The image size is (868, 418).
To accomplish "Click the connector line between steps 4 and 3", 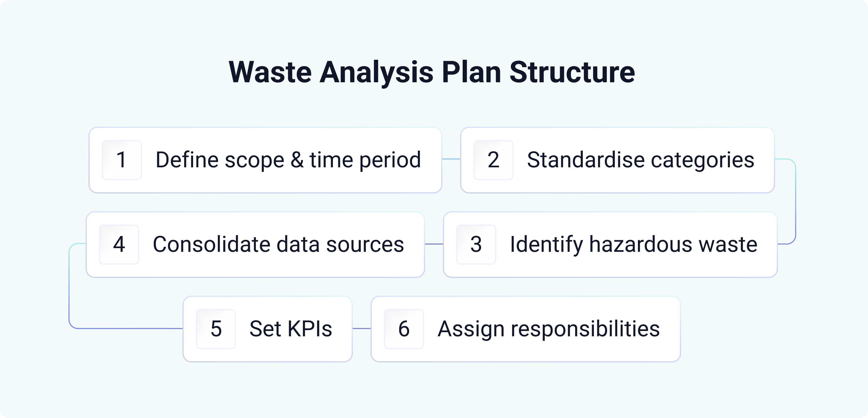I will [x=434, y=244].
